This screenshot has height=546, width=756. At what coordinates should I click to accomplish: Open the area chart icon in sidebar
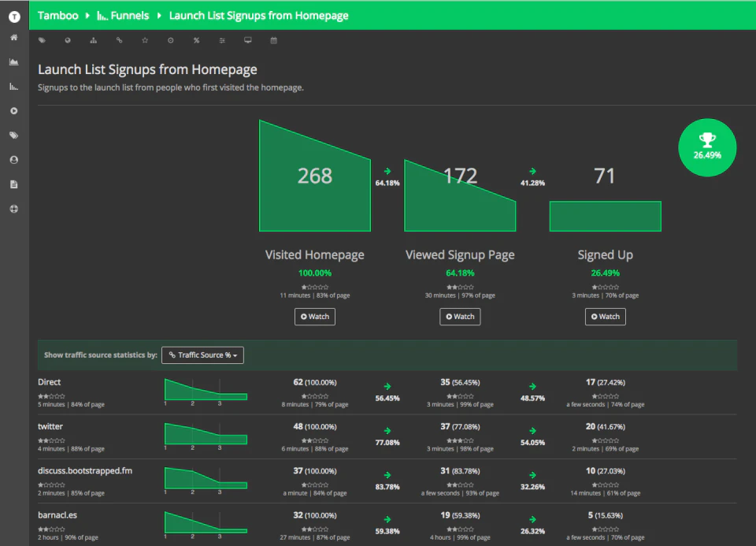[14, 61]
